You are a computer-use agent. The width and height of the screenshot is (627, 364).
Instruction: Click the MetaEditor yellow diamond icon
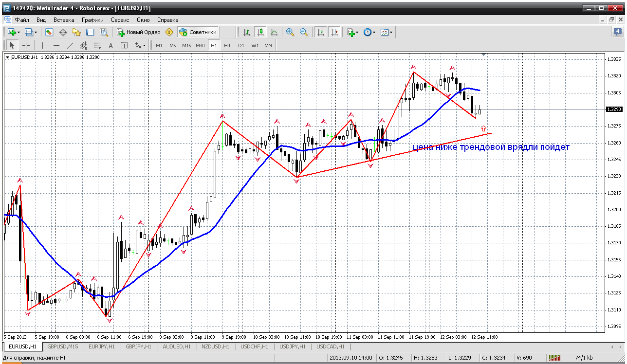click(169, 32)
